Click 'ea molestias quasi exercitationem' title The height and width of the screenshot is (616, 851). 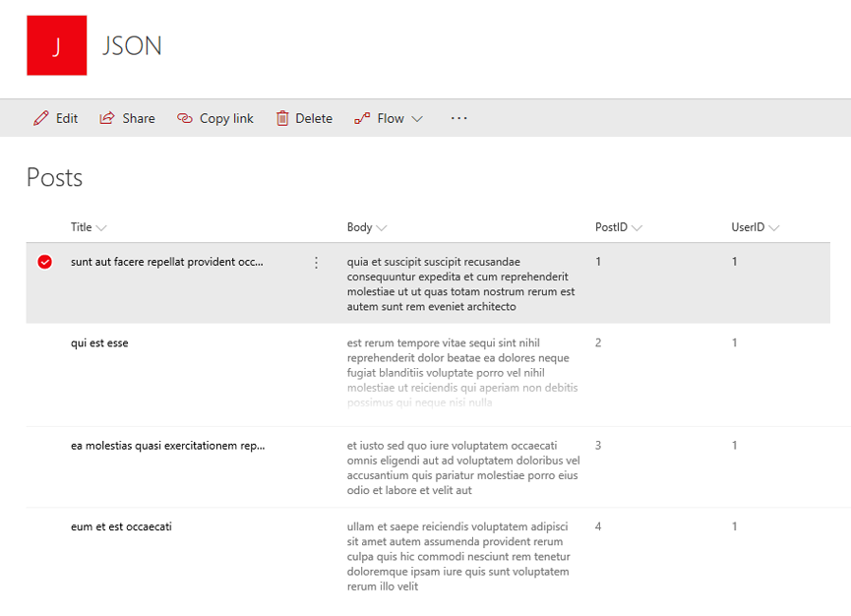(167, 446)
